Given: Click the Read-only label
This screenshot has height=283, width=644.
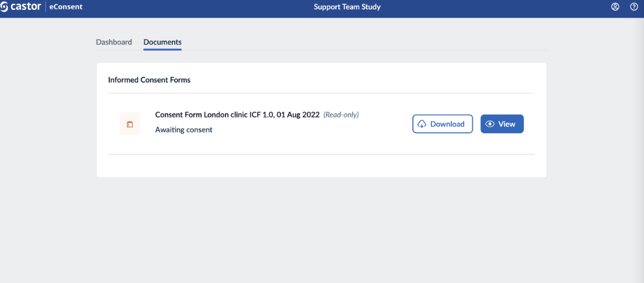Looking at the screenshot, I should click(x=341, y=115).
